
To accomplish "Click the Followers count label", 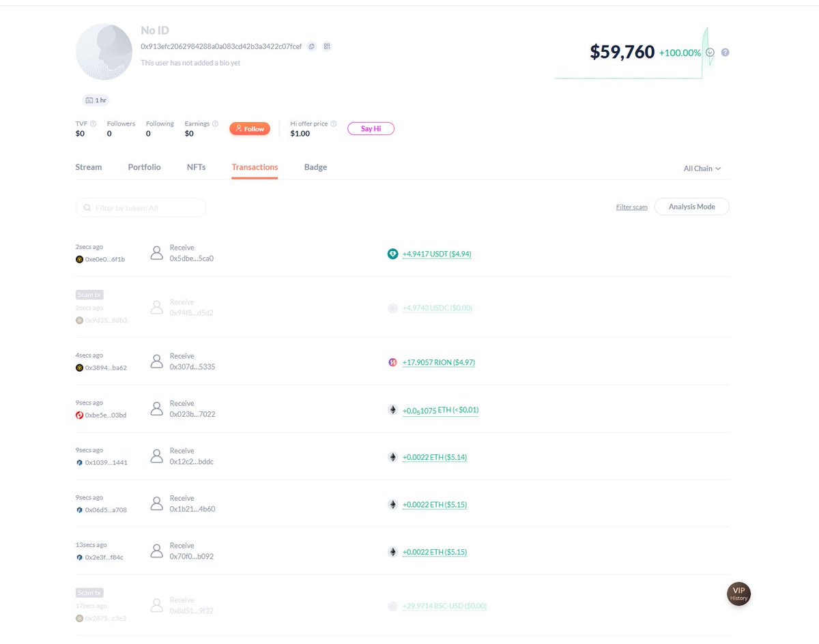I will coord(121,123).
